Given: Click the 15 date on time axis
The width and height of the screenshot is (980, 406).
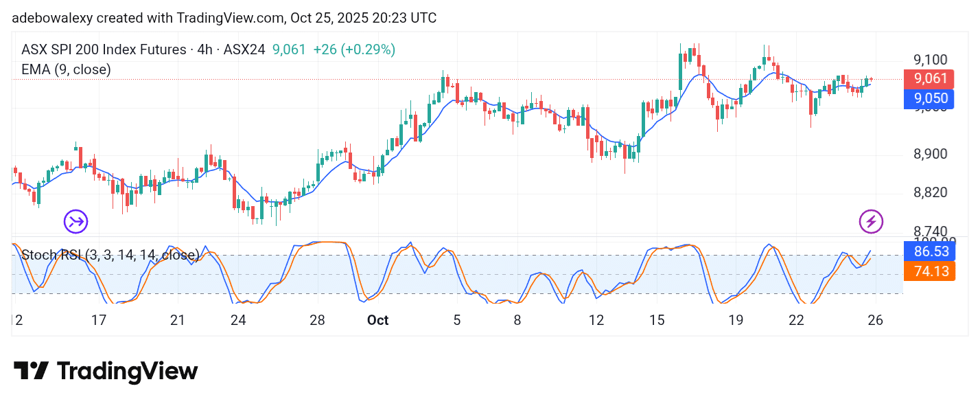Looking at the screenshot, I should (x=657, y=320).
